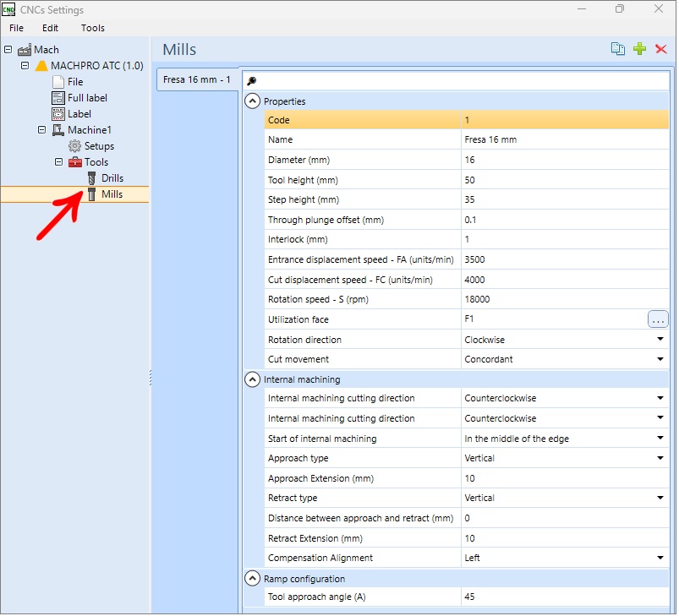The image size is (679, 616).
Task: Collapse the Ramp configuration section
Action: tap(253, 578)
